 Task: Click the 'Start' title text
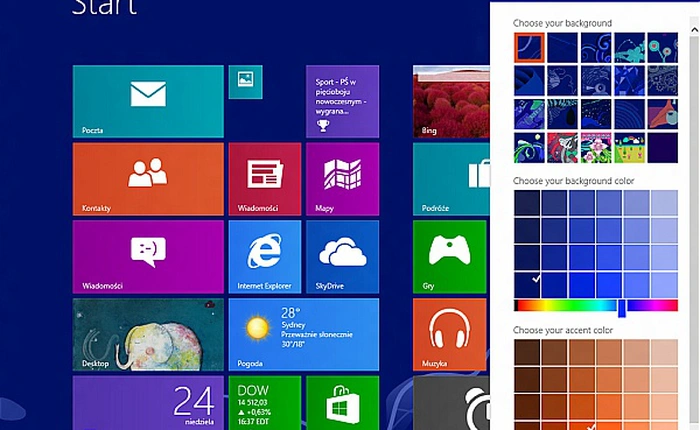click(x=104, y=7)
